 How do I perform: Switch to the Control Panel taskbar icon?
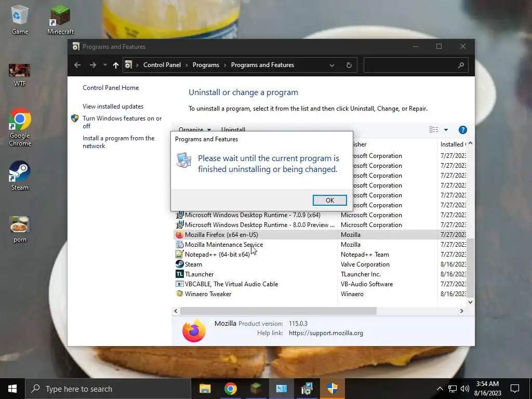pos(281,389)
